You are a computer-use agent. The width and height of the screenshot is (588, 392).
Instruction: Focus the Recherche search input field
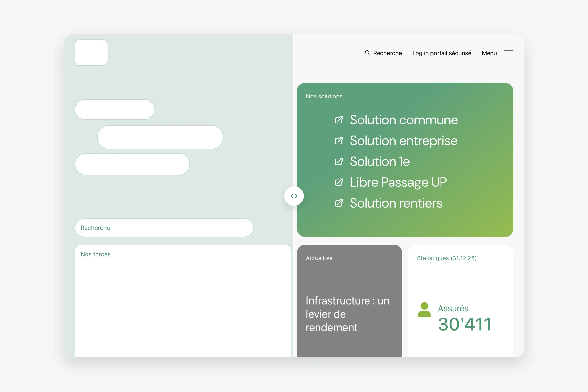[x=164, y=228]
